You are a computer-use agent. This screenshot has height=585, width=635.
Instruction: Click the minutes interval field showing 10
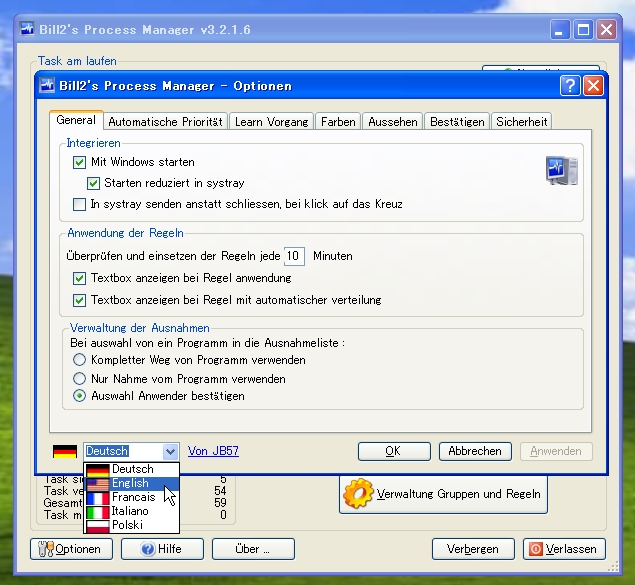click(x=294, y=256)
